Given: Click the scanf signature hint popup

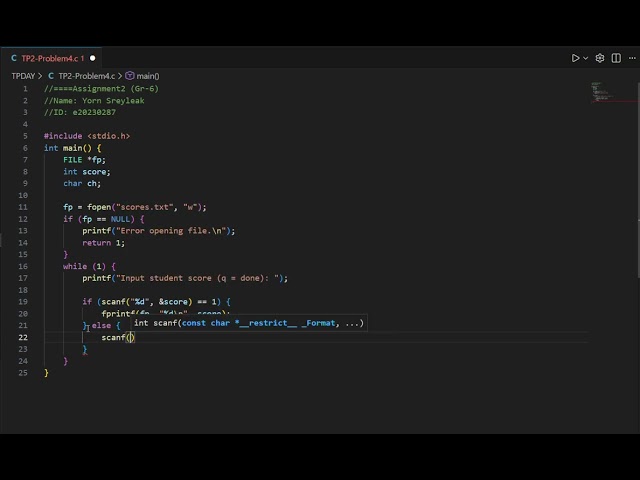Looking at the screenshot, I should [x=248, y=323].
